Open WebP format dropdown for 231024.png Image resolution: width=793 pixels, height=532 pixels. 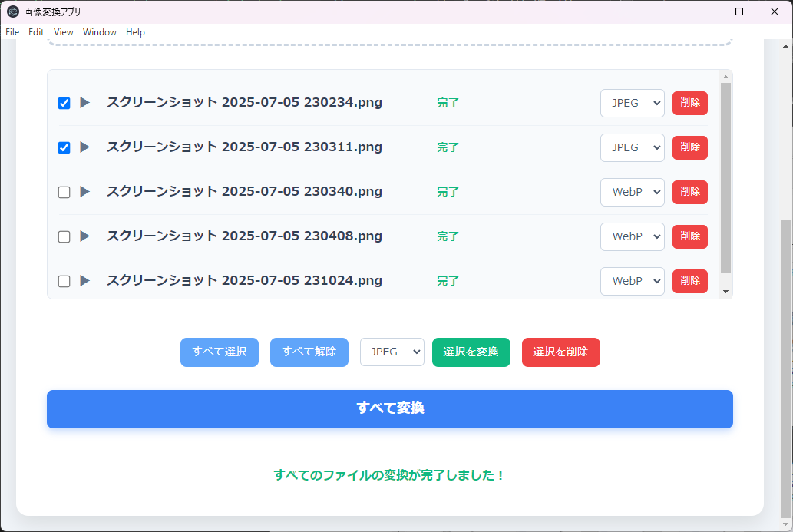coord(633,281)
